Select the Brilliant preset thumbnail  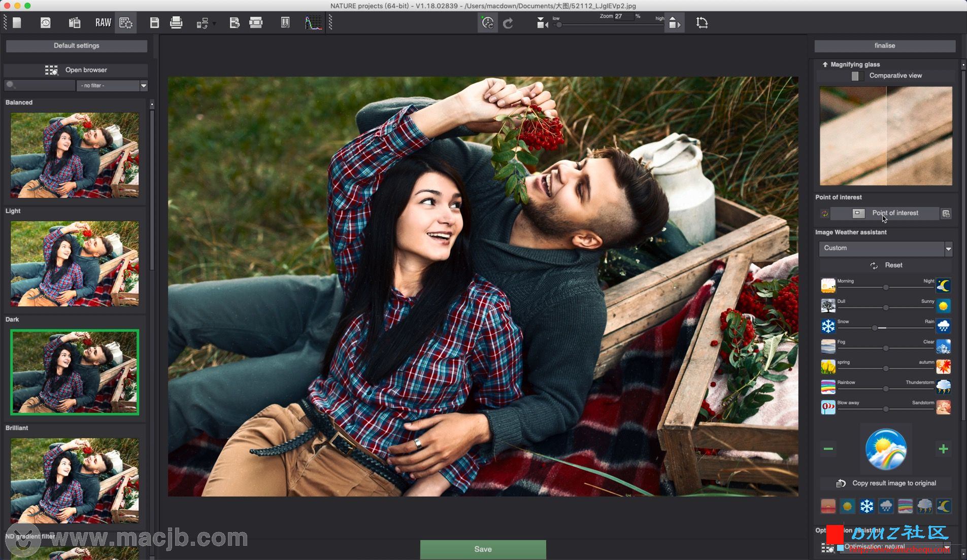[75, 481]
